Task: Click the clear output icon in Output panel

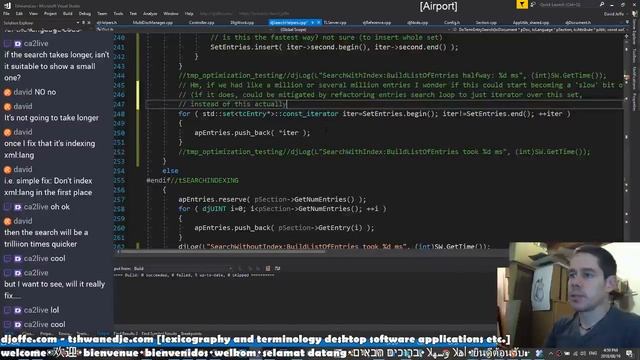Action: (x=268, y=268)
